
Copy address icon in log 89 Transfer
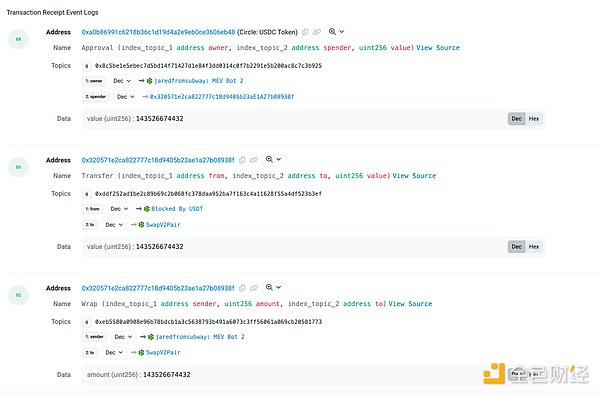tap(242, 160)
